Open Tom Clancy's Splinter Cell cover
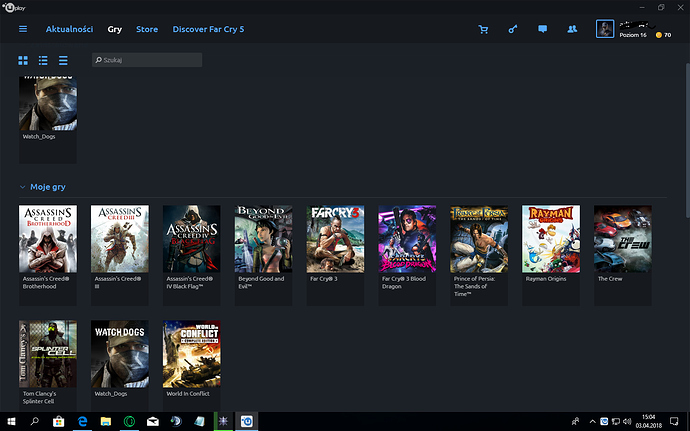 coord(48,354)
